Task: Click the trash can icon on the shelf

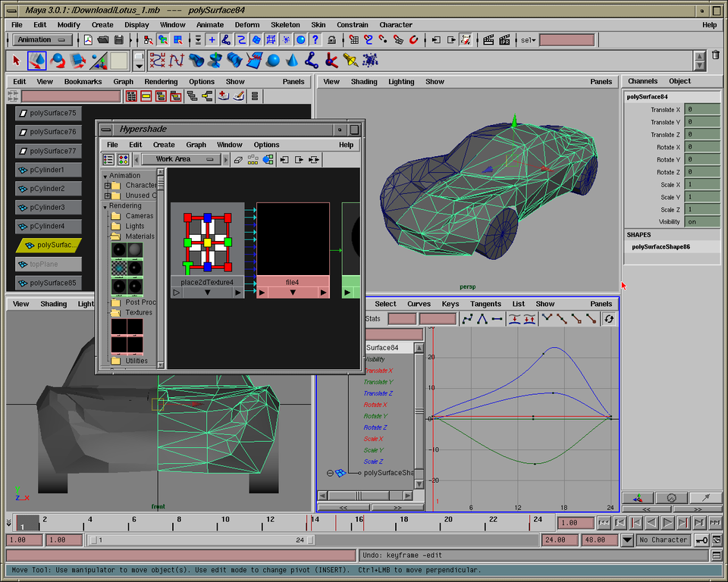Action: (715, 55)
